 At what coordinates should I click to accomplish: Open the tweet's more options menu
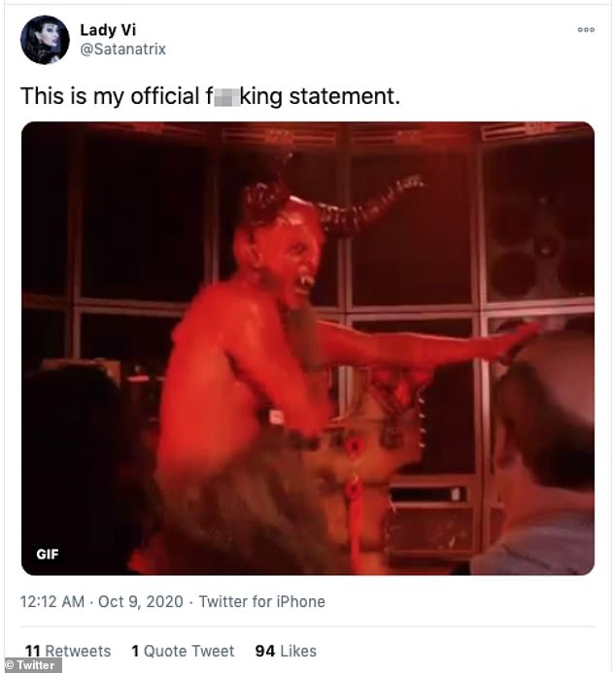click(x=585, y=30)
